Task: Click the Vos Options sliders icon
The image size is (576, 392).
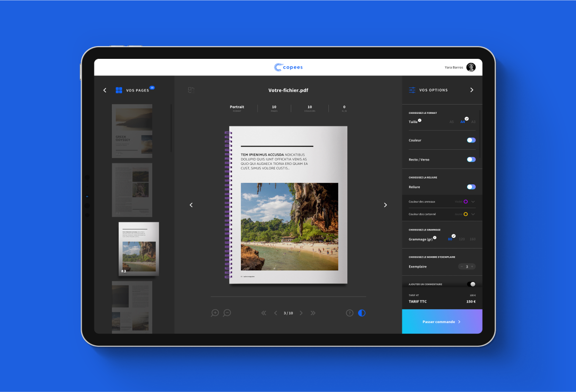Action: tap(413, 90)
